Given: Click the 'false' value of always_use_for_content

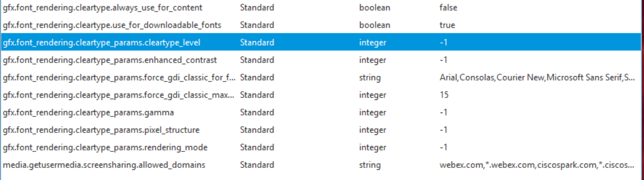Looking at the screenshot, I should tap(448, 8).
